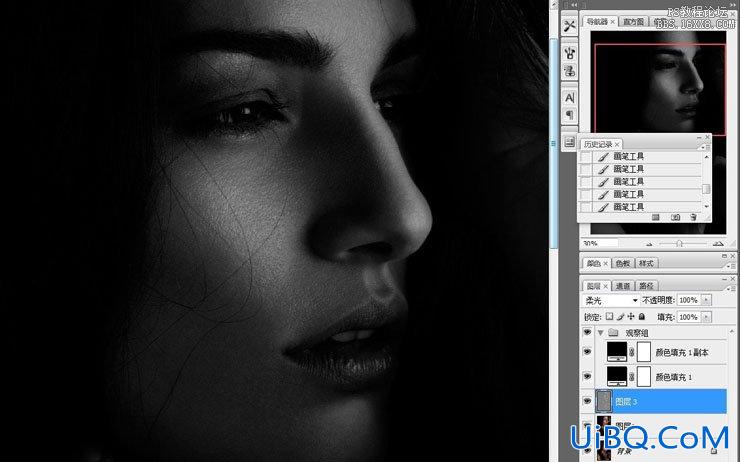740x462 pixels.
Task: Click the link icon on 颜色填充 1 layer
Action: click(632, 377)
